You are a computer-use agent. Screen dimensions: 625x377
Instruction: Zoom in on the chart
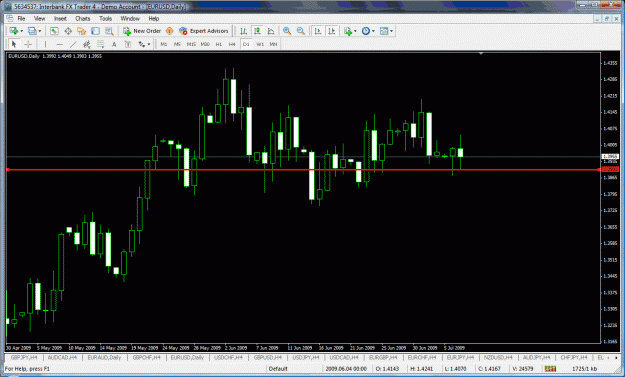[287, 31]
